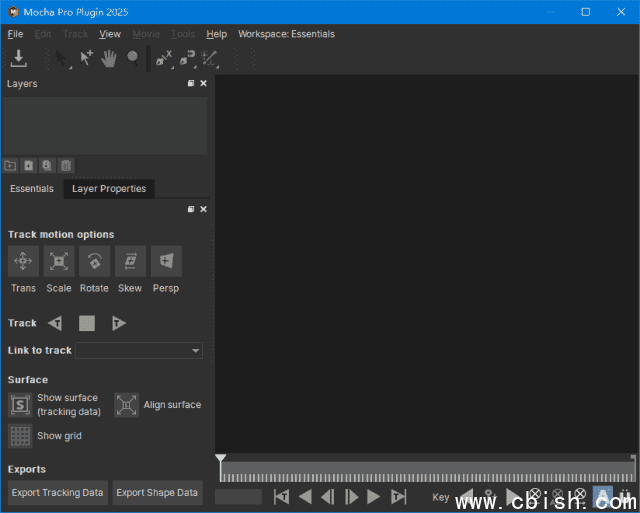This screenshot has width=640, height=513.
Task: Toggle Scale track motion option
Action: tap(59, 261)
